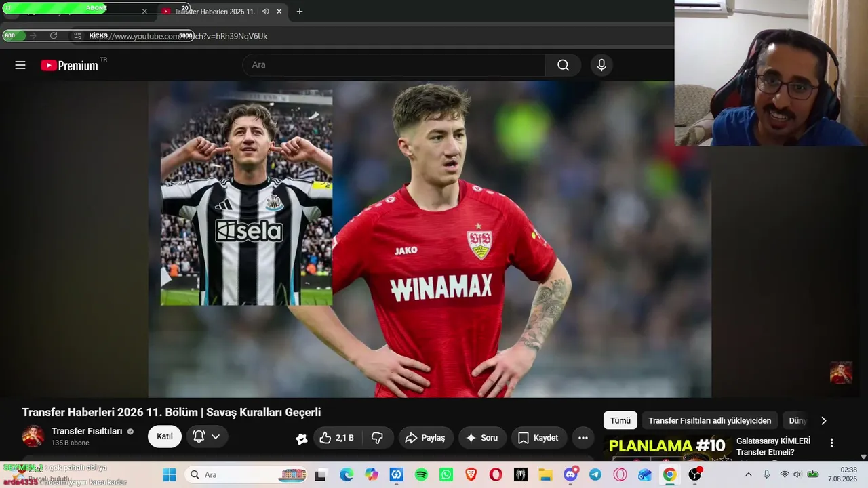Click the browser address bar URL
Screen dimensions: 868x488
point(180,36)
